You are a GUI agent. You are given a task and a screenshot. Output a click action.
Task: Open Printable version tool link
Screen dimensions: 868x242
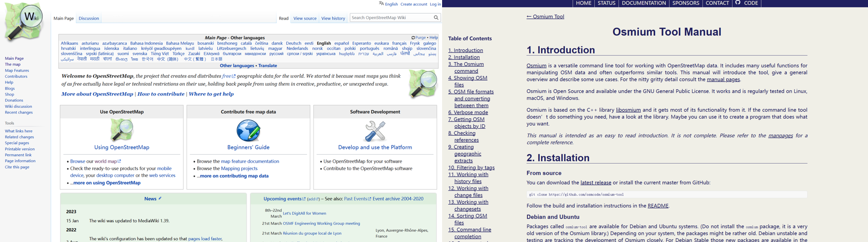pyautogui.click(x=20, y=149)
